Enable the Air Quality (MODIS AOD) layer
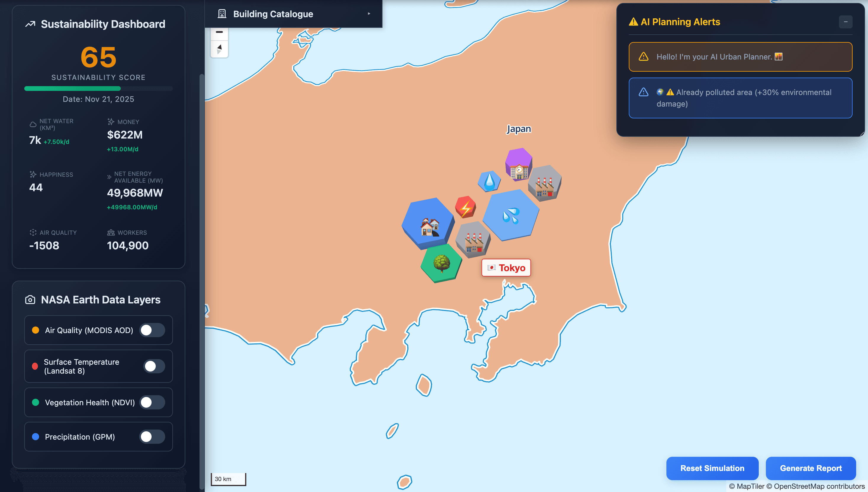The width and height of the screenshot is (868, 492). (x=152, y=330)
